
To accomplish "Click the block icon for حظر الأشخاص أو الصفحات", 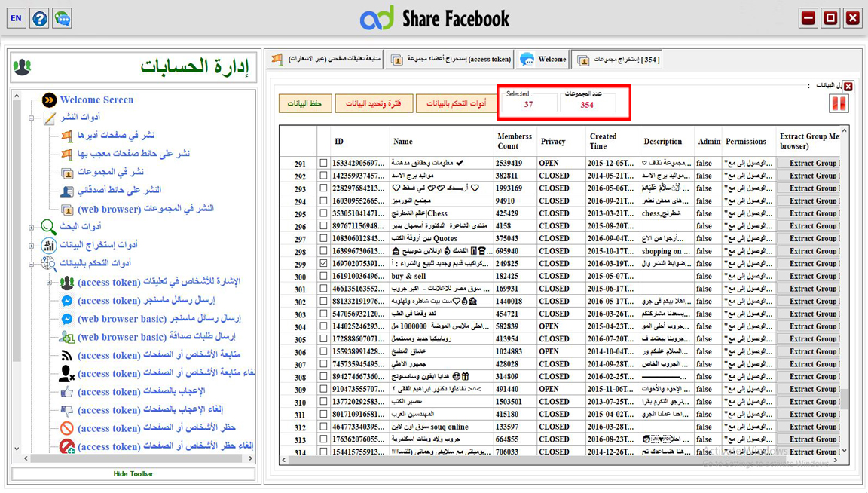I will point(67,428).
